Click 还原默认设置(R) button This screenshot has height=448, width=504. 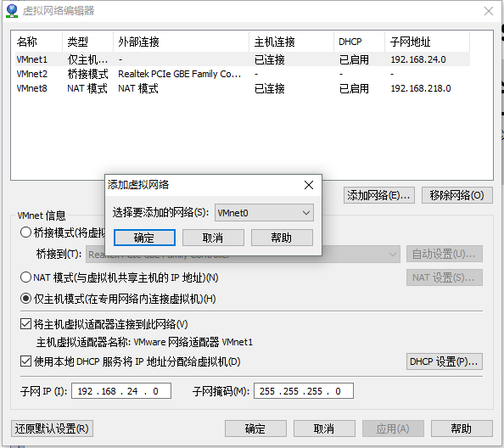[52, 428]
